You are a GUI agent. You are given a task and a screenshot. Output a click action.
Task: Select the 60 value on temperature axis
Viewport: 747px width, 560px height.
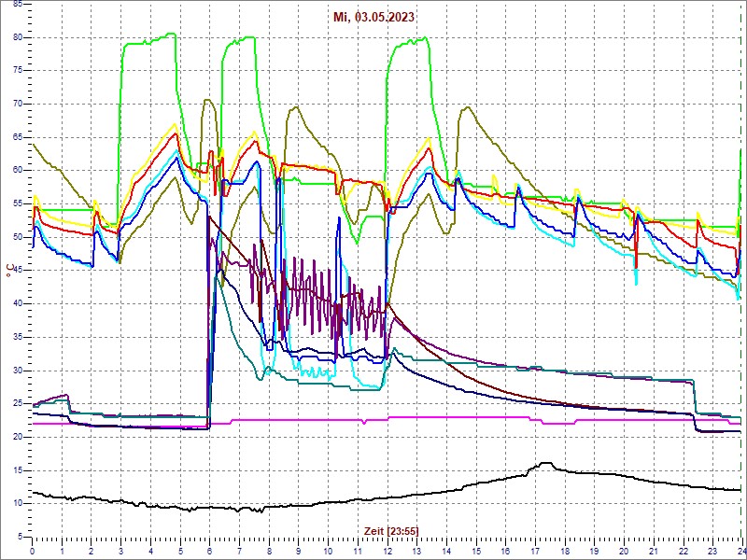pyautogui.click(x=17, y=171)
